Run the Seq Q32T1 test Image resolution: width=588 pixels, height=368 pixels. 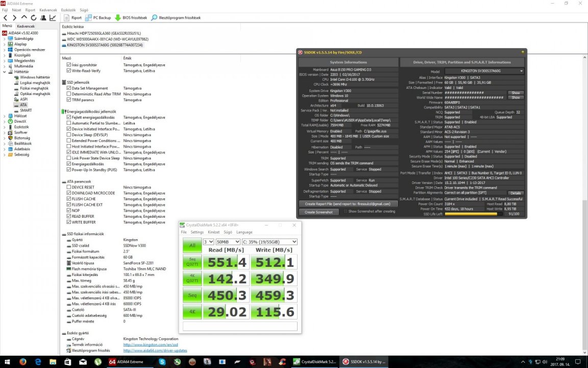coord(192,262)
